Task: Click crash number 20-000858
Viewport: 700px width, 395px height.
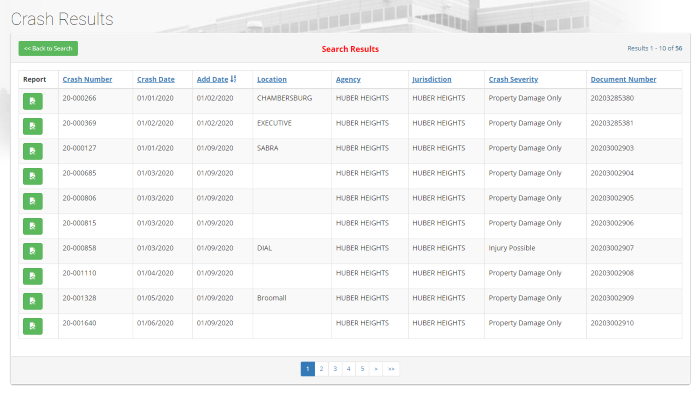Action: coord(79,248)
